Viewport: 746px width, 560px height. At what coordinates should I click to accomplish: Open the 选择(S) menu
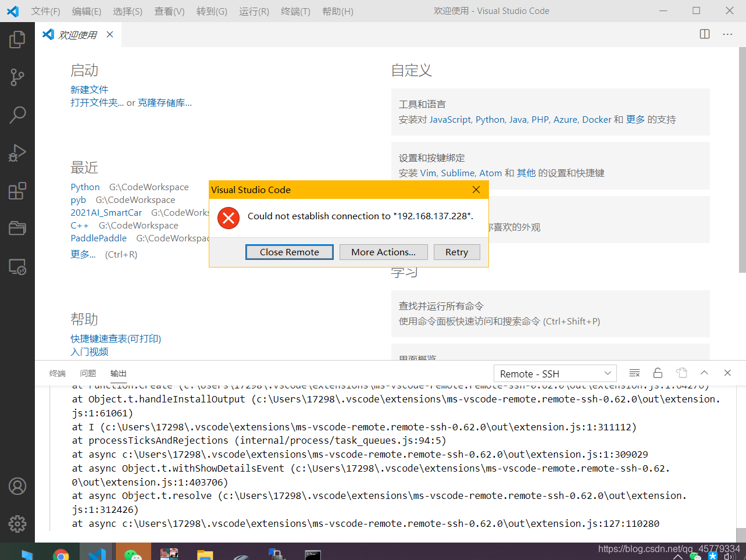coord(127,11)
